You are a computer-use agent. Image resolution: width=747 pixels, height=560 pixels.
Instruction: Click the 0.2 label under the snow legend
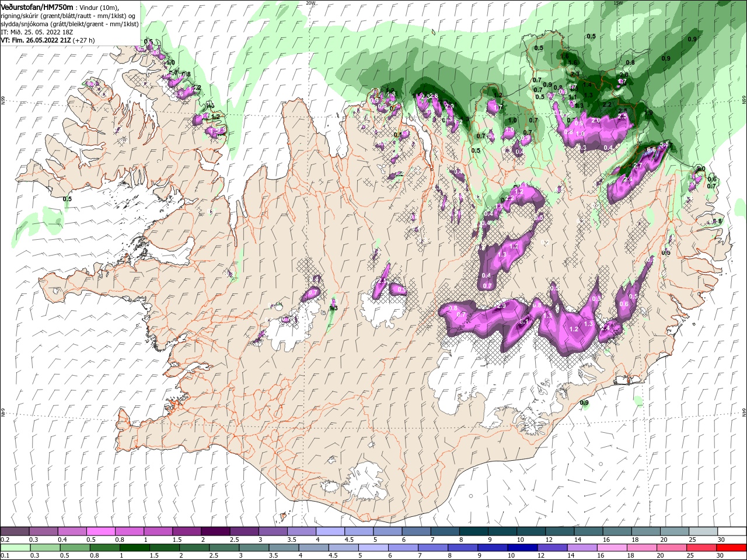5,540
